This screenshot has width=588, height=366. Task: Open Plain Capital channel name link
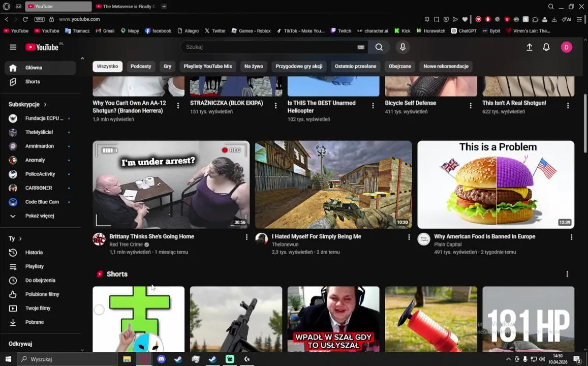tap(448, 245)
